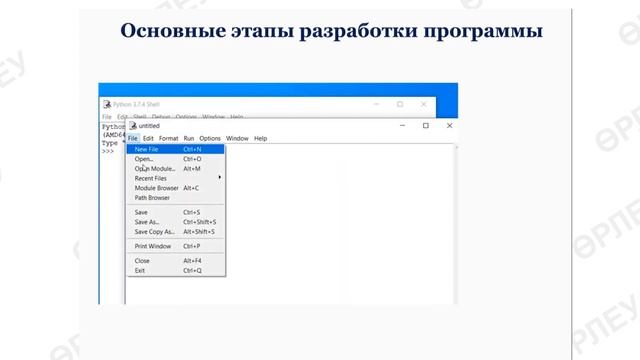Select Save Copy As... entry

pyautogui.click(x=176, y=231)
